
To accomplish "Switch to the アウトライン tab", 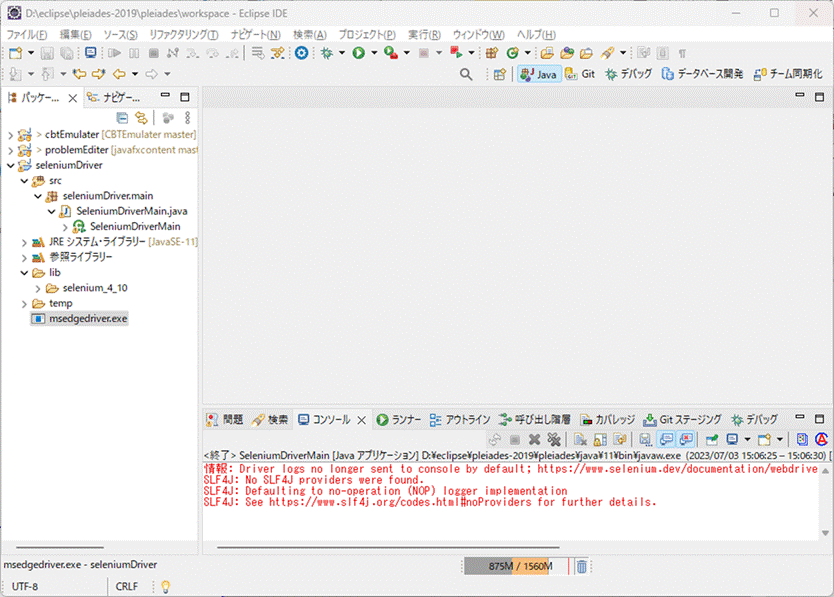I will point(460,420).
